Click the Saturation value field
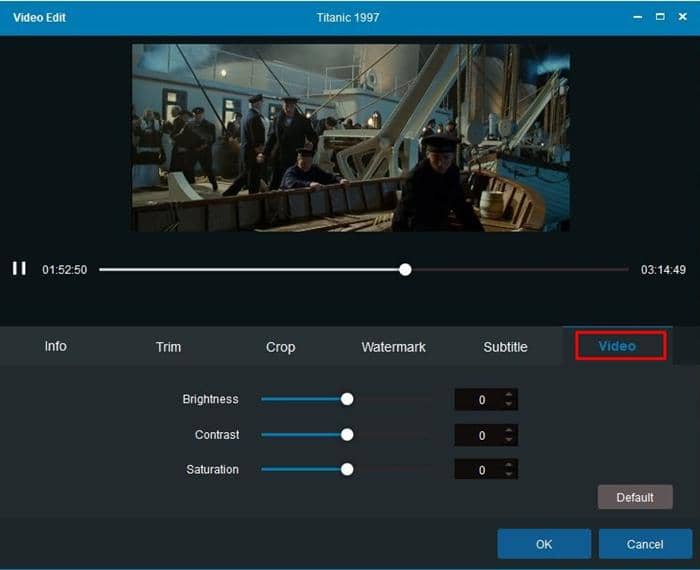 [x=486, y=470]
